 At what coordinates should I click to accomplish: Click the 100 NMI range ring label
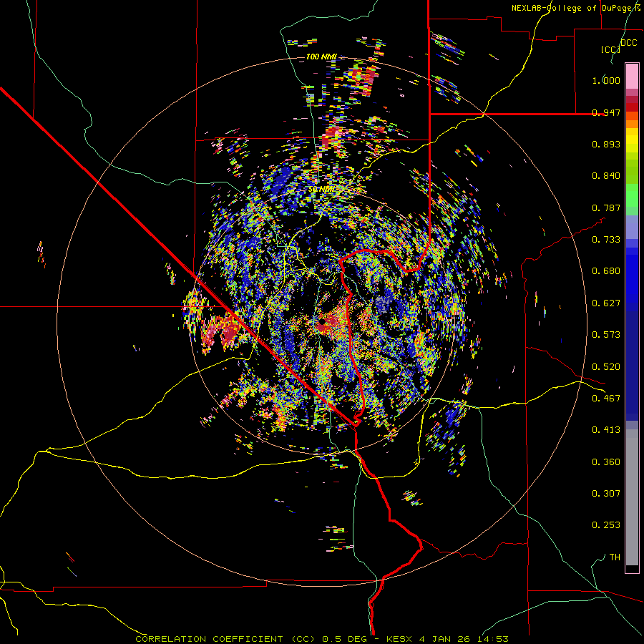pyautogui.click(x=321, y=57)
